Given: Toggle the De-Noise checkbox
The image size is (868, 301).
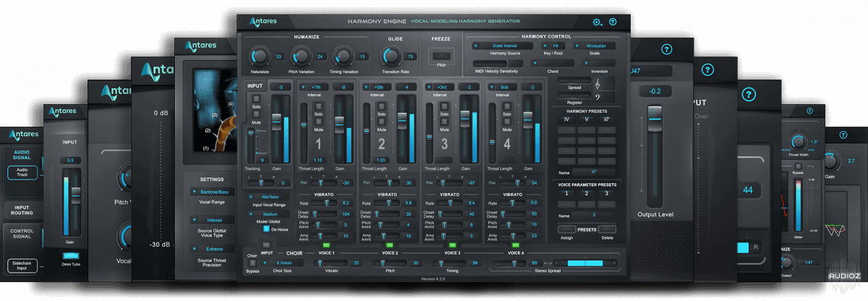Looking at the screenshot, I should pos(266,227).
